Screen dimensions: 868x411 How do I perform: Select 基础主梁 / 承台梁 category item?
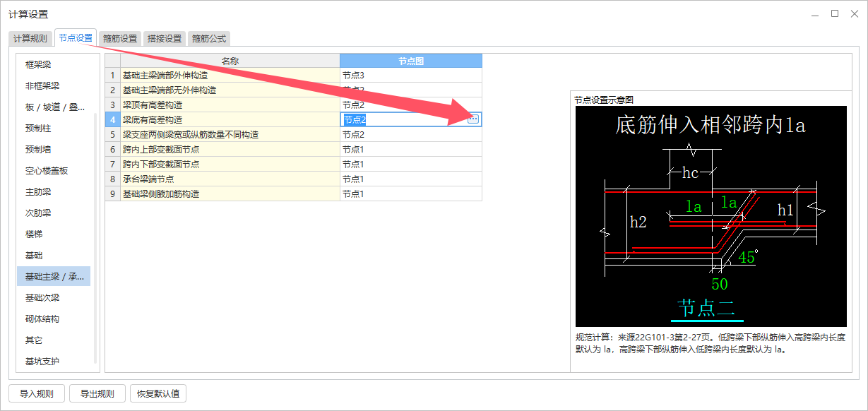click(54, 276)
